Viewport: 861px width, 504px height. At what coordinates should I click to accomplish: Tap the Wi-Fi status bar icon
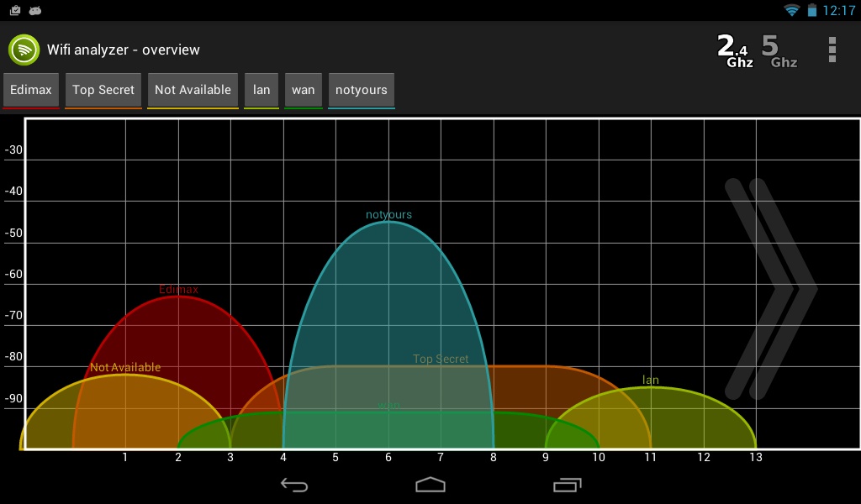791,10
